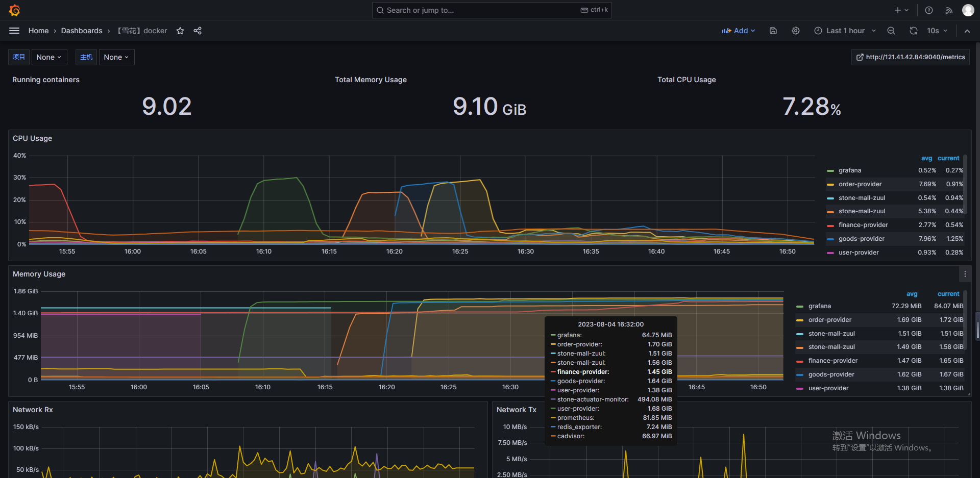Screen dimensions: 980x478
Task: Click the Grafana logo icon
Action: click(x=15, y=10)
